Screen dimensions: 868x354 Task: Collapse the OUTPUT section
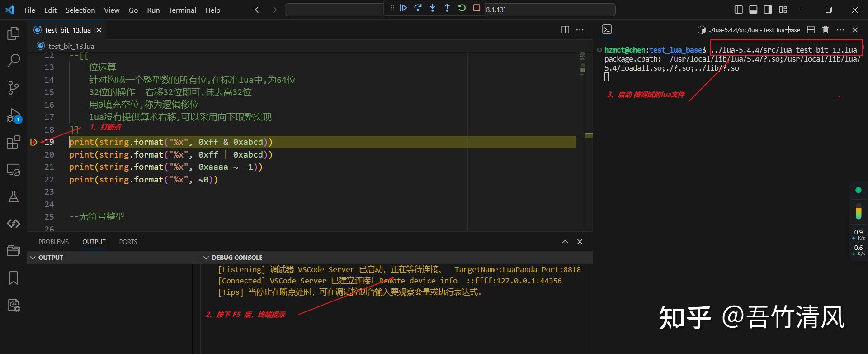click(33, 258)
